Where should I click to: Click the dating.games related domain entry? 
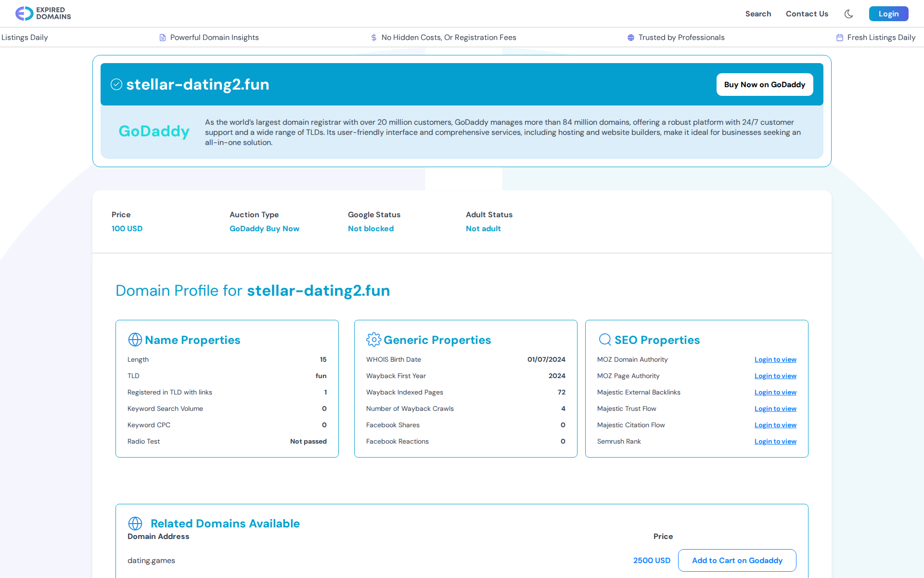coord(151,561)
